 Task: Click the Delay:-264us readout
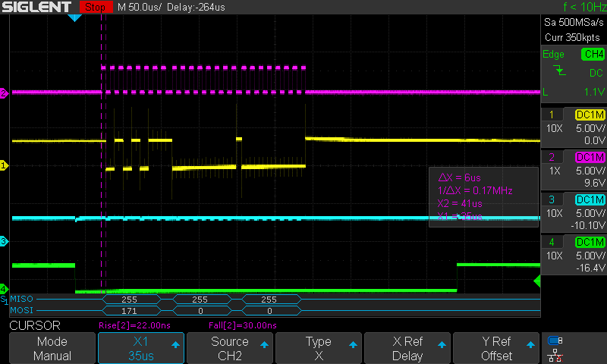(196, 7)
